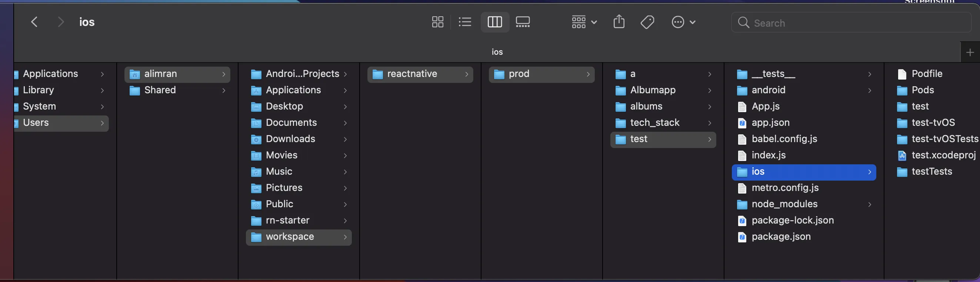Click the Share icon
Screen dimensions: 980x282
pyautogui.click(x=619, y=22)
